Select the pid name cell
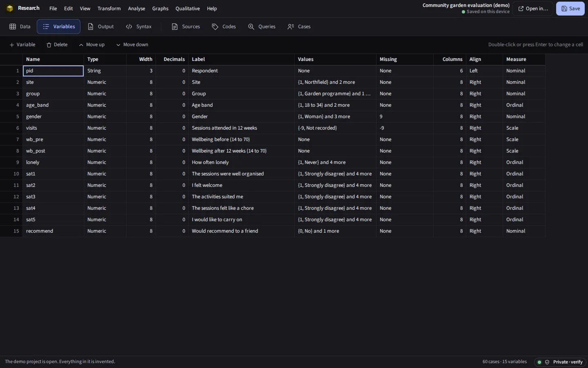588x368 pixels. [53, 71]
